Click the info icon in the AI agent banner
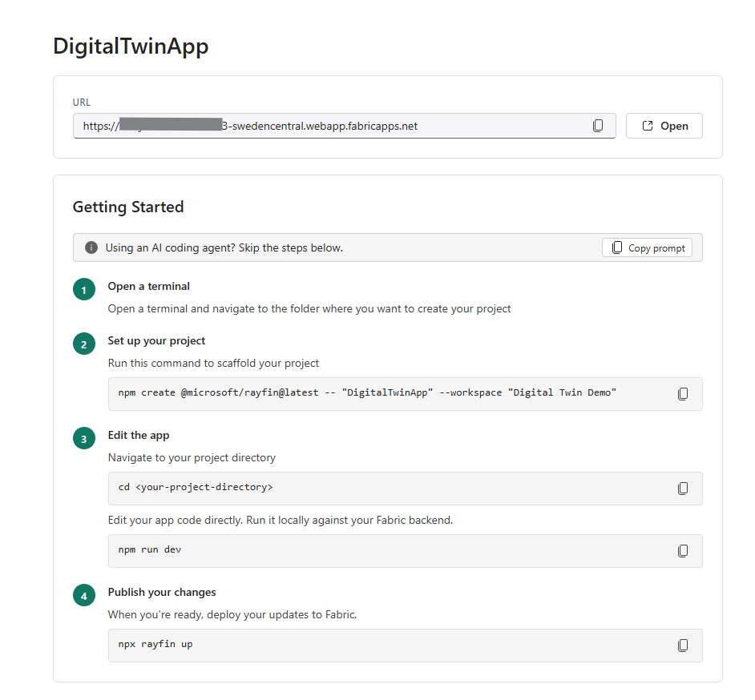 pos(91,247)
